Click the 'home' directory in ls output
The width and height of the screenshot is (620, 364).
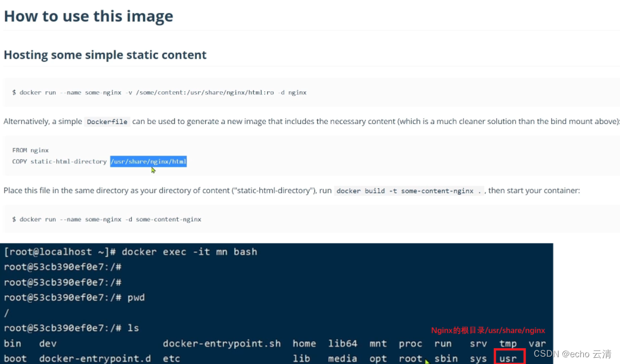coord(304,344)
